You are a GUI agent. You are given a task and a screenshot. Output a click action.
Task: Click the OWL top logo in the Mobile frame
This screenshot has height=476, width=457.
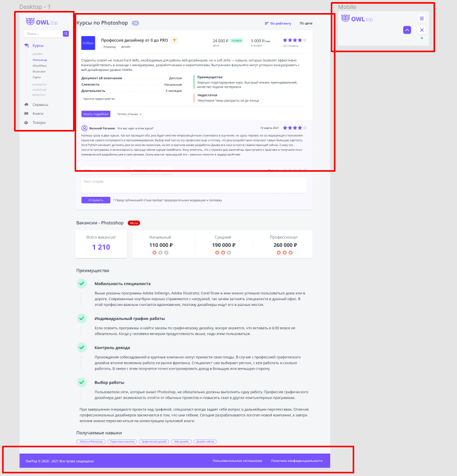pos(357,19)
